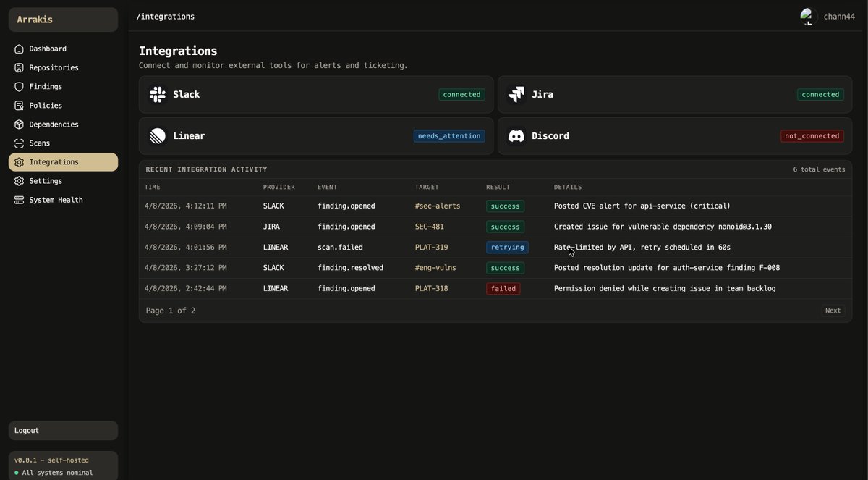Image resolution: width=868 pixels, height=480 pixels.
Task: Click the Scans icon in sidebar
Action: [x=20, y=143]
